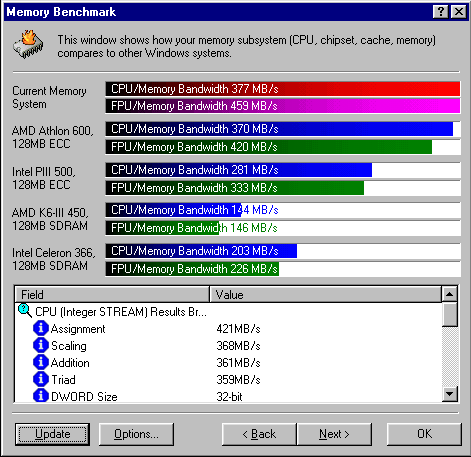Click the Intel Celeron 366, 128MB SDRAM label

point(54,259)
